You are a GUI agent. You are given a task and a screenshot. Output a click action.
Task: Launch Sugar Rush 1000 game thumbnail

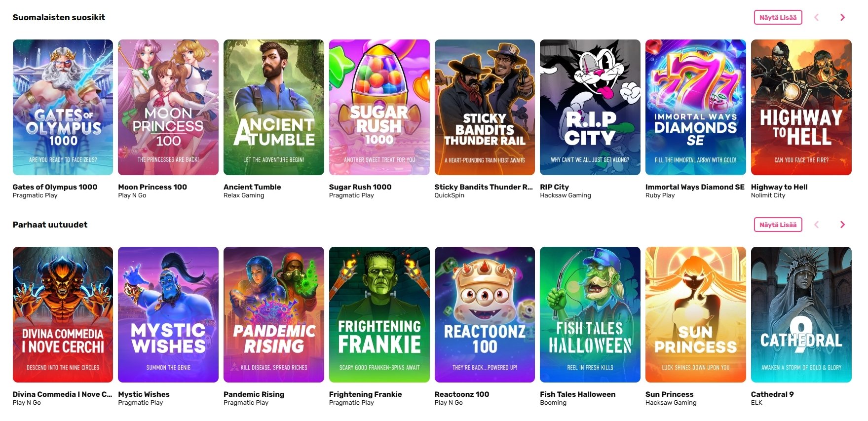(x=379, y=107)
